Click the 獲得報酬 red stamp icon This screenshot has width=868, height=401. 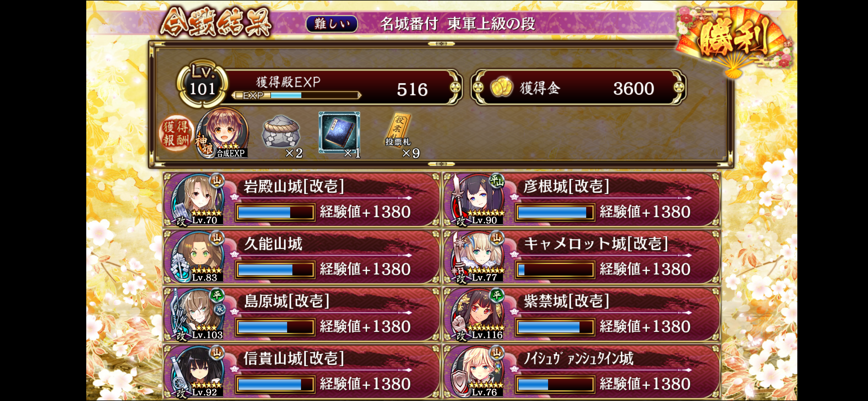click(x=176, y=134)
